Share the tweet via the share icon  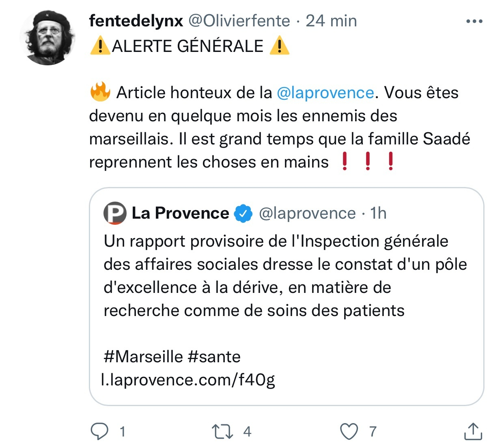click(x=472, y=431)
